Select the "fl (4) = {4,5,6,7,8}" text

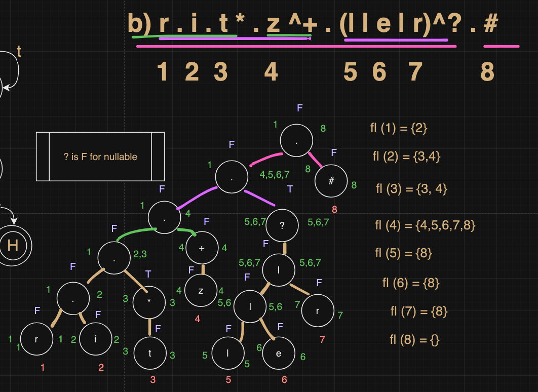click(425, 225)
